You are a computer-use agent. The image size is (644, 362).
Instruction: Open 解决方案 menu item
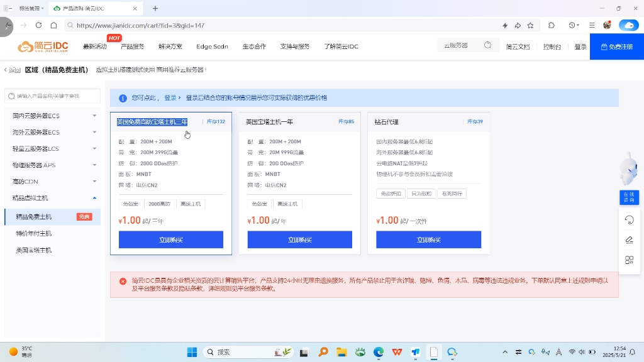(170, 47)
